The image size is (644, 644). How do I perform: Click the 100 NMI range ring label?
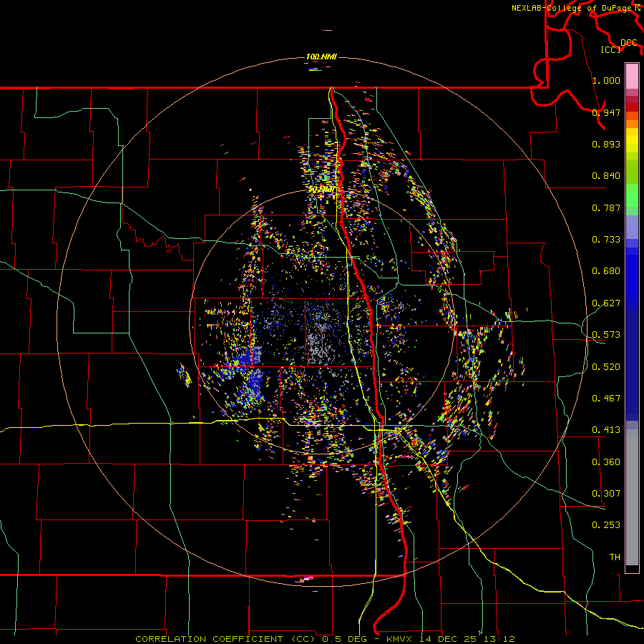321,57
